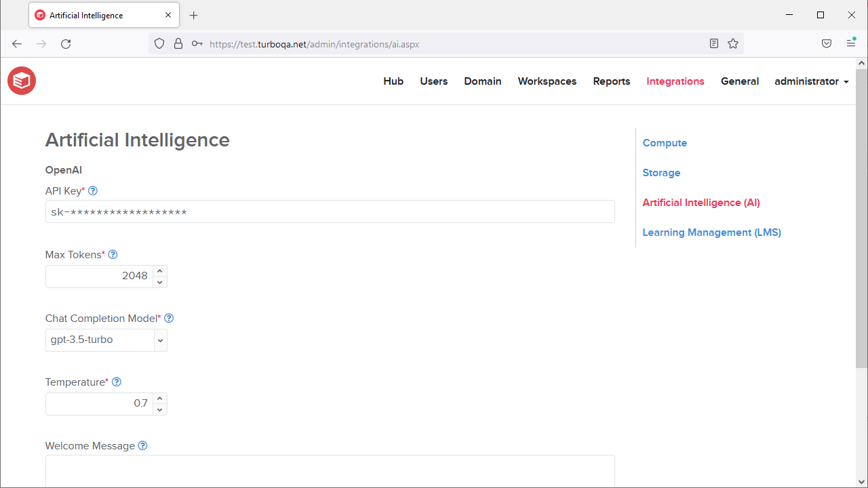Viewport: 868px width, 488px height.
Task: Select Integrations in top navigation
Action: pyautogui.click(x=675, y=81)
